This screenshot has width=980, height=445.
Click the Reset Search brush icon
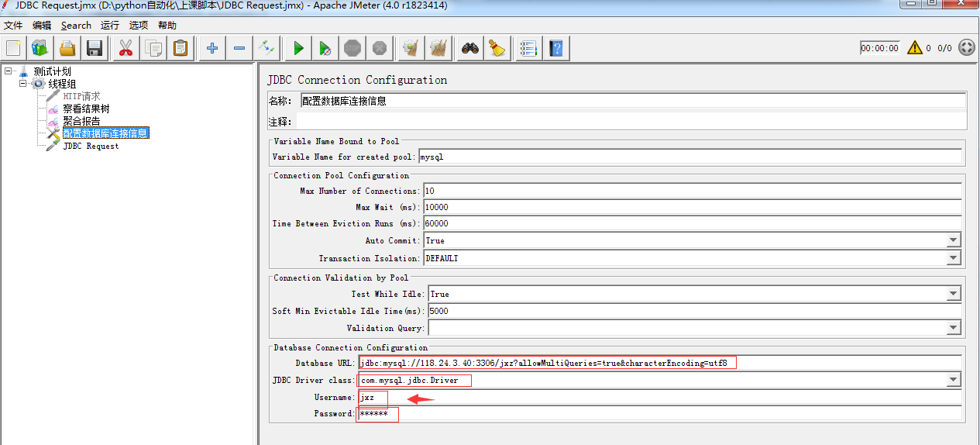497,48
